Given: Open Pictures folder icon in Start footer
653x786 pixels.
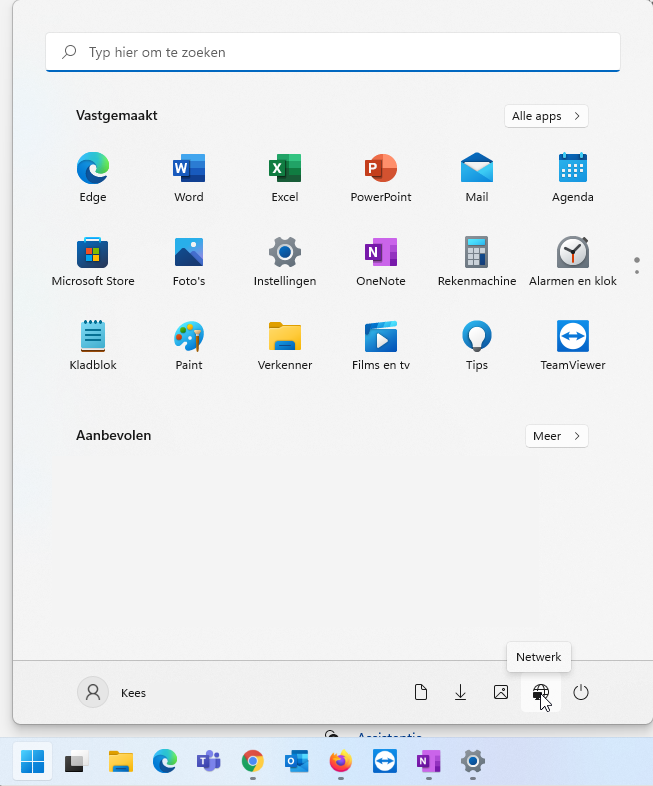Looking at the screenshot, I should click(x=501, y=692).
